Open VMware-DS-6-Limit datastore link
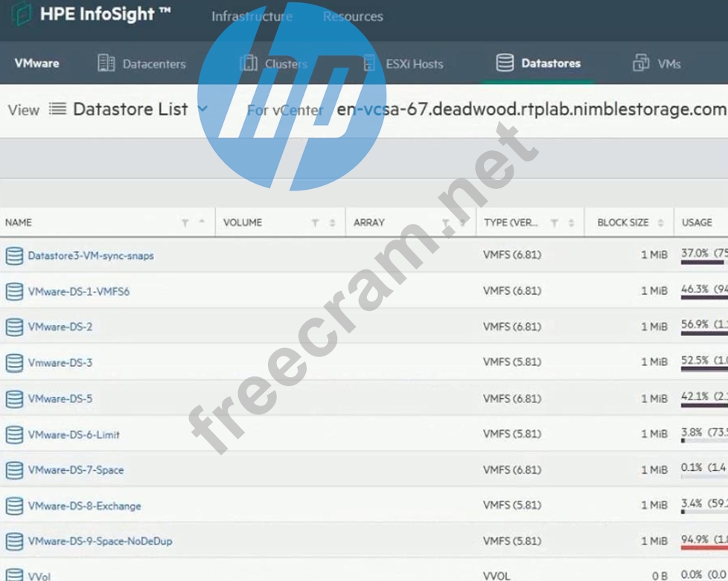 pos(74,435)
